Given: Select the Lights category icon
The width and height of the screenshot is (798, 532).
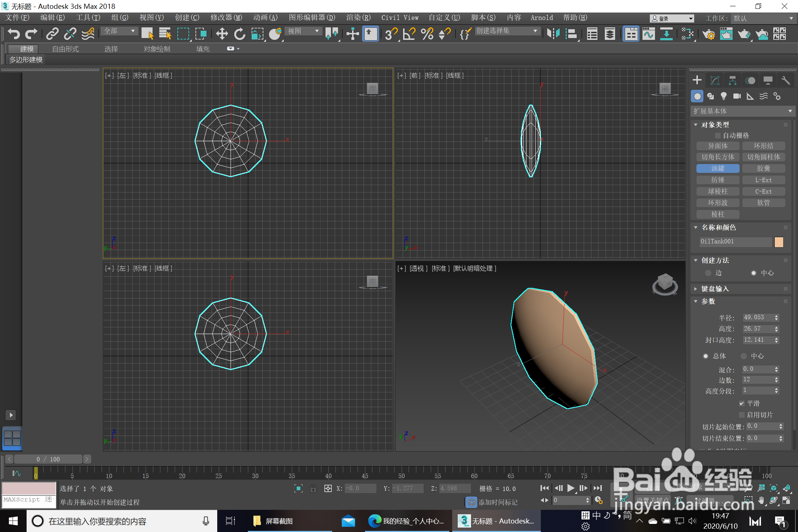Looking at the screenshot, I should 724,96.
